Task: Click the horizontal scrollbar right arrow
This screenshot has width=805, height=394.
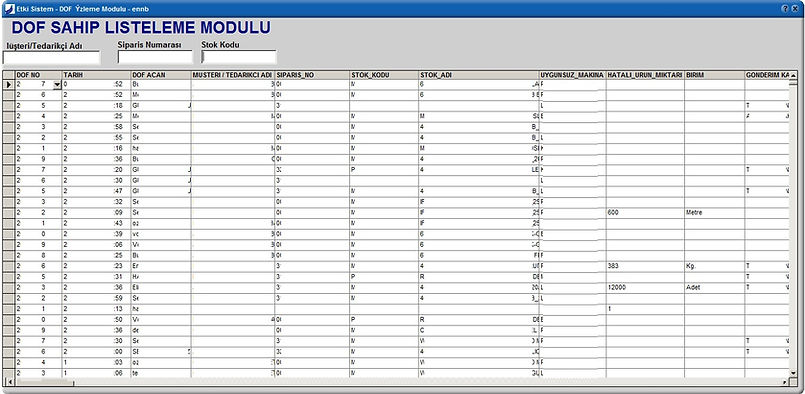Action: click(x=784, y=383)
